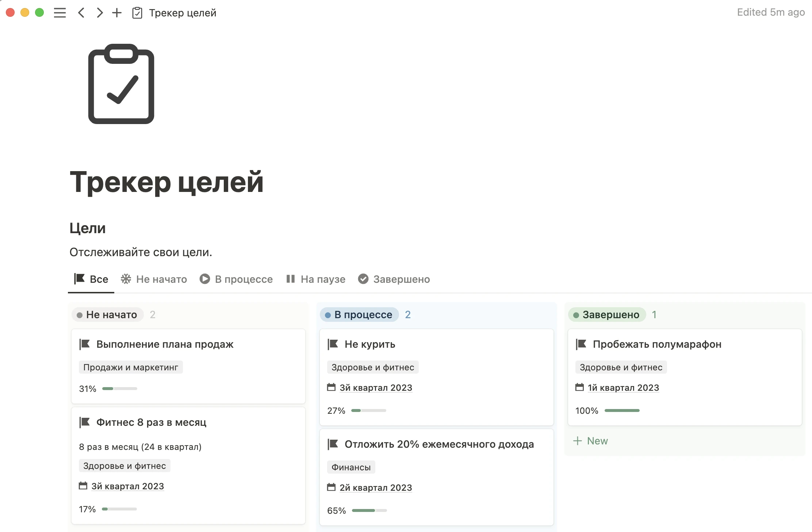Switch to the На паузе tab
This screenshot has height=532, width=812.
coord(316,279)
